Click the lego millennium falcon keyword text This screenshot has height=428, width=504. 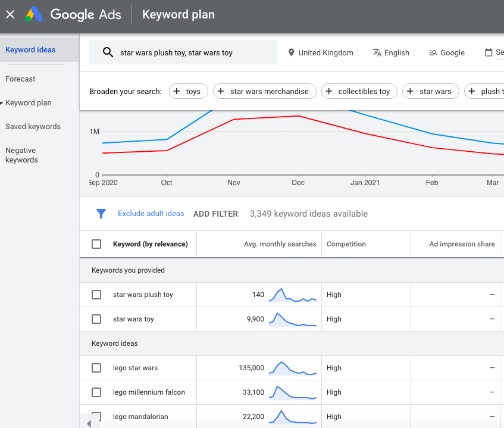click(149, 392)
